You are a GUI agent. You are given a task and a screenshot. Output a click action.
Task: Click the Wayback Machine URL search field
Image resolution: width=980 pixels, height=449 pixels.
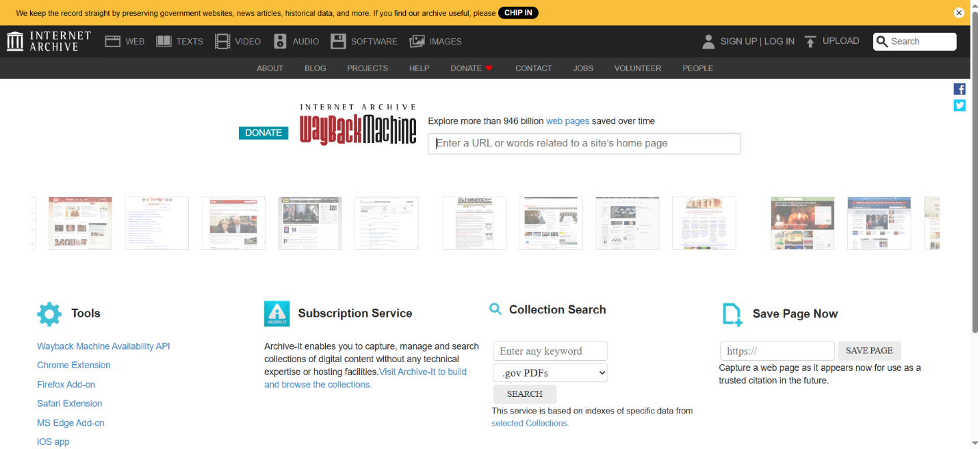tap(584, 144)
